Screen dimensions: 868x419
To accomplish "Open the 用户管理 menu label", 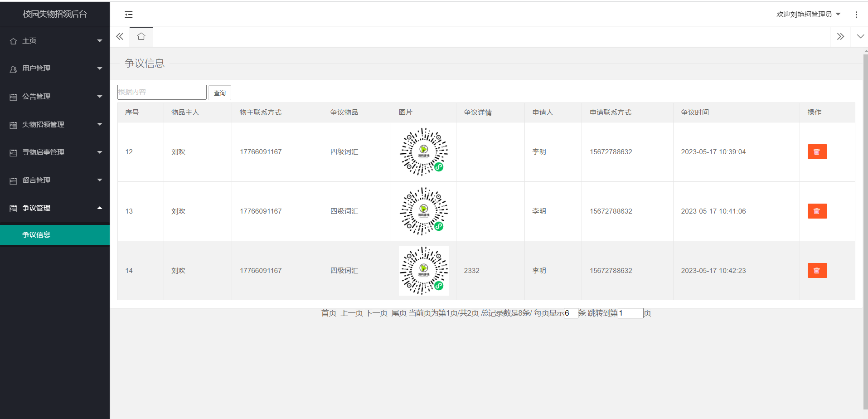I will [36, 68].
